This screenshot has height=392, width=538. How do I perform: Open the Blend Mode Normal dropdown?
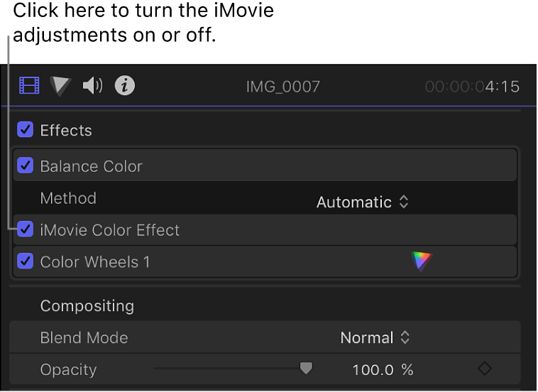click(375, 337)
